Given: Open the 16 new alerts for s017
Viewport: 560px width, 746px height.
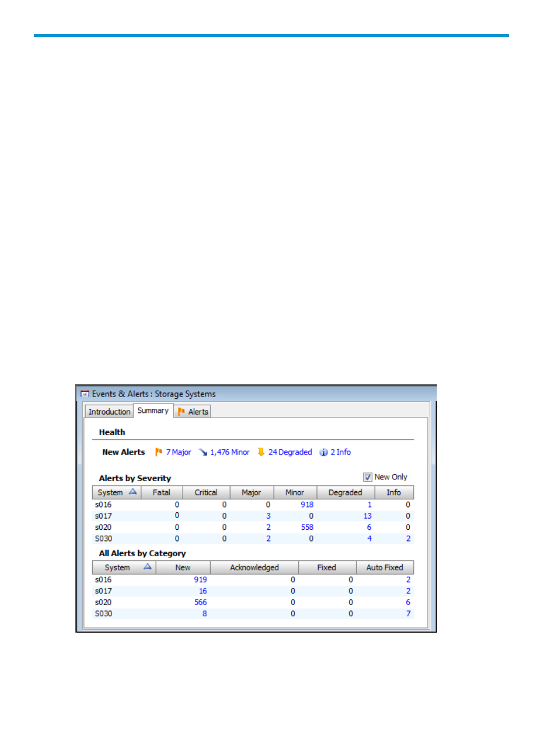Looking at the screenshot, I should [x=203, y=591].
